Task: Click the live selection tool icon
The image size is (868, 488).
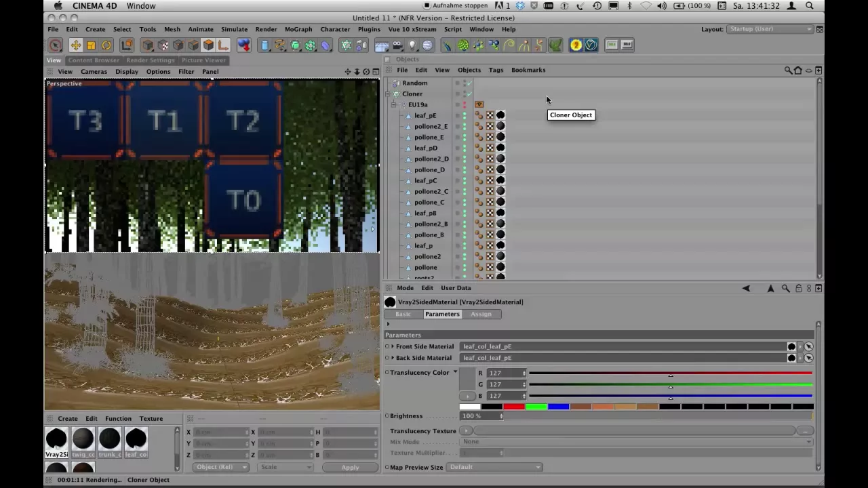Action: click(x=56, y=45)
